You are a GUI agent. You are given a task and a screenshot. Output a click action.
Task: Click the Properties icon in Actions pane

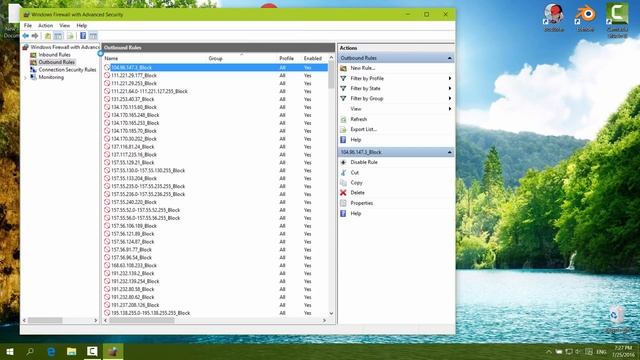[343, 203]
